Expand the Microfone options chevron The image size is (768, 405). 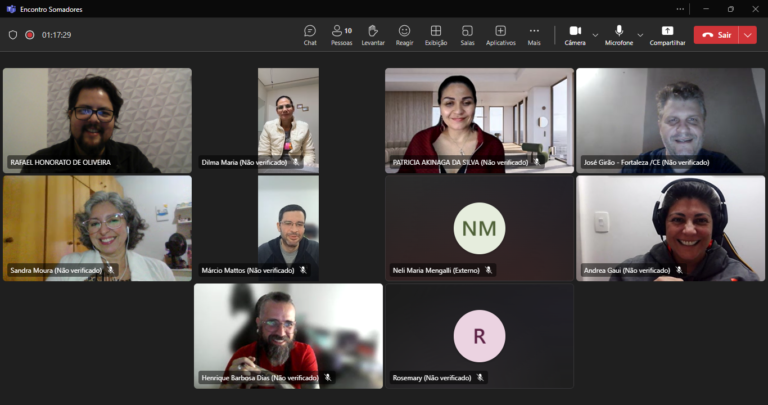coord(640,35)
